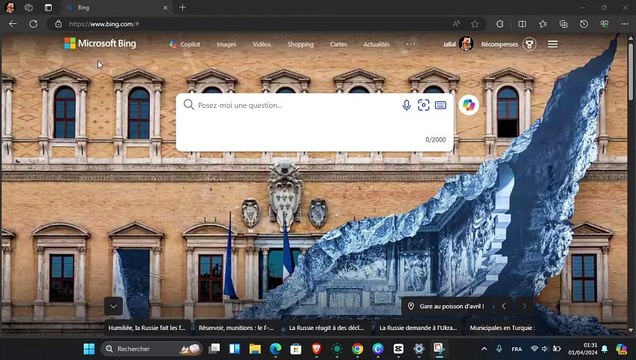Screen dimensions: 636x360
Task: Open Edge Settings and more ellipsis
Action: pos(625,24)
